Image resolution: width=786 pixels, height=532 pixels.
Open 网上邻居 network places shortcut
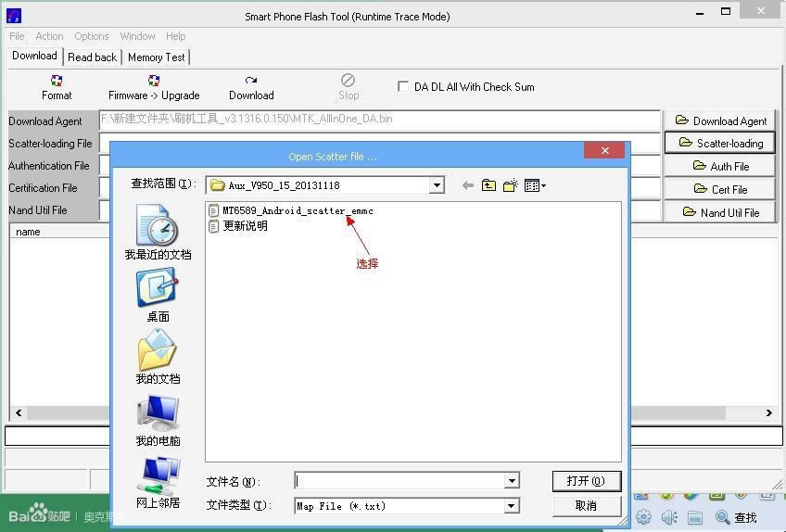[158, 482]
